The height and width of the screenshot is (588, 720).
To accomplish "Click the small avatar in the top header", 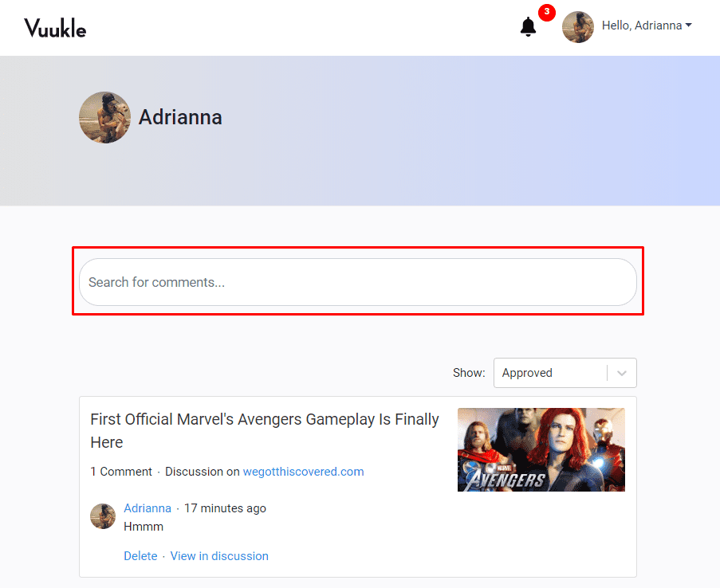I will [578, 26].
